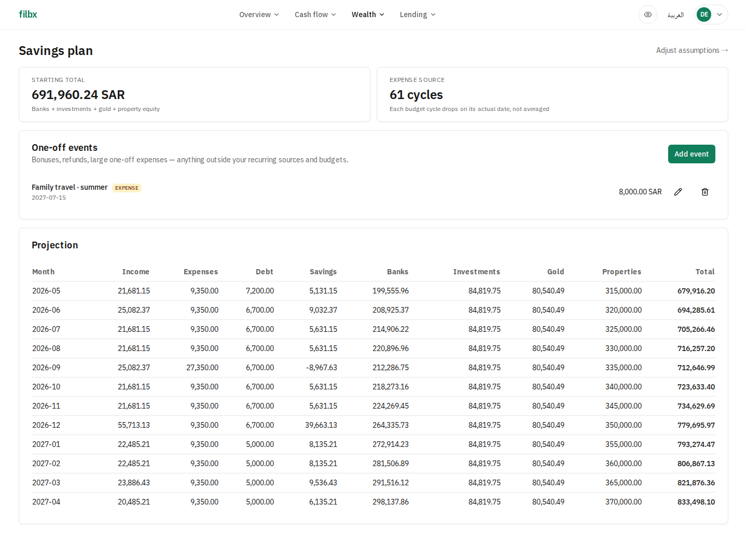This screenshot has width=747, height=560.
Task: Click total 833,498.10 for 2027-04
Action: tap(696, 502)
